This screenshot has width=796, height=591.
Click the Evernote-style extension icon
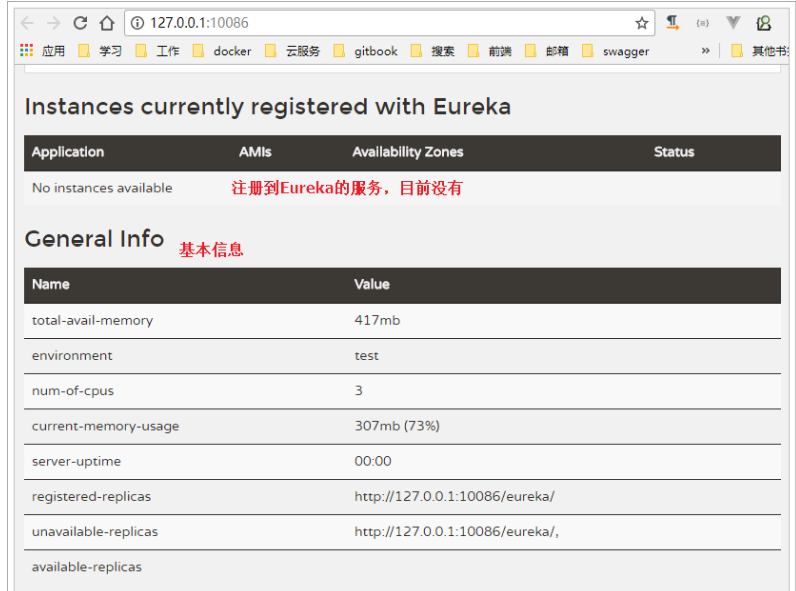click(x=764, y=23)
